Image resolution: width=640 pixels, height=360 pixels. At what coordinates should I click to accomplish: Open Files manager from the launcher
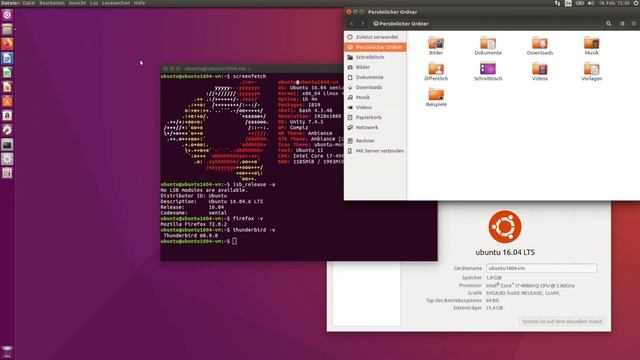7,29
